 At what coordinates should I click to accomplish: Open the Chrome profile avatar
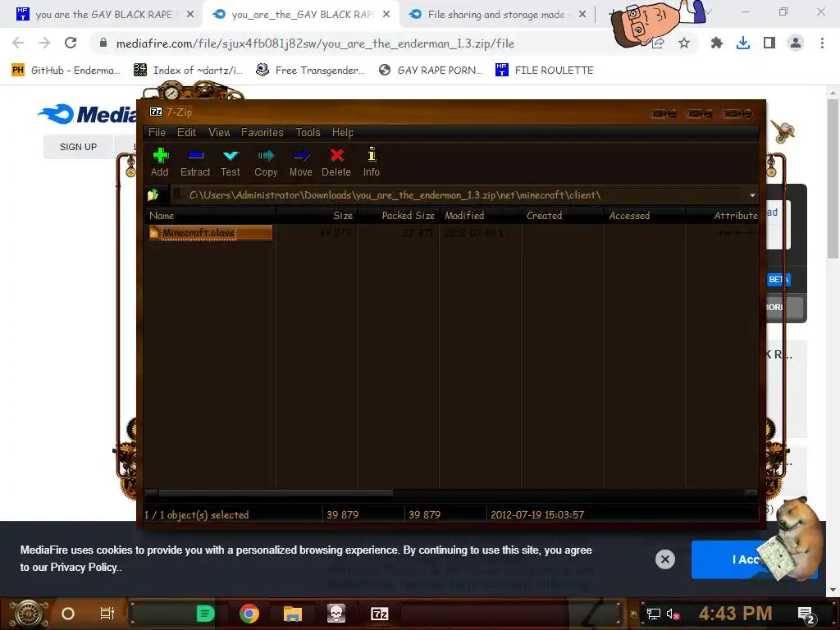[796, 43]
